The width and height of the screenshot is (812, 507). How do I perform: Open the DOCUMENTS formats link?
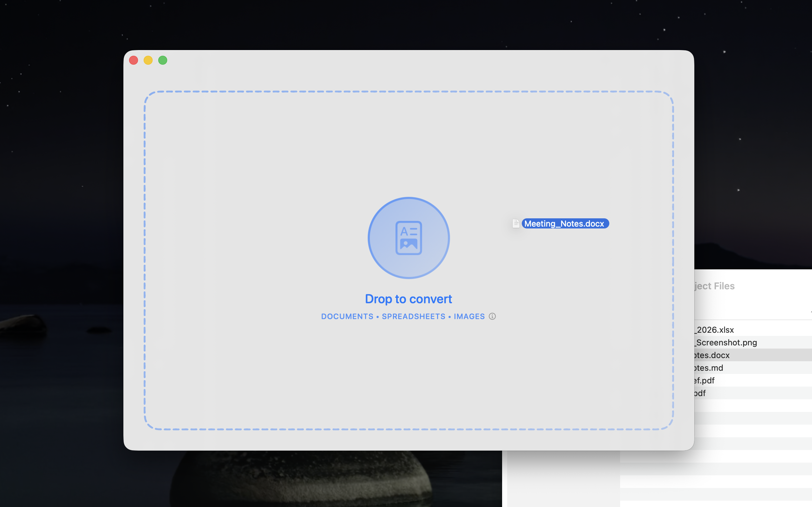click(x=347, y=316)
